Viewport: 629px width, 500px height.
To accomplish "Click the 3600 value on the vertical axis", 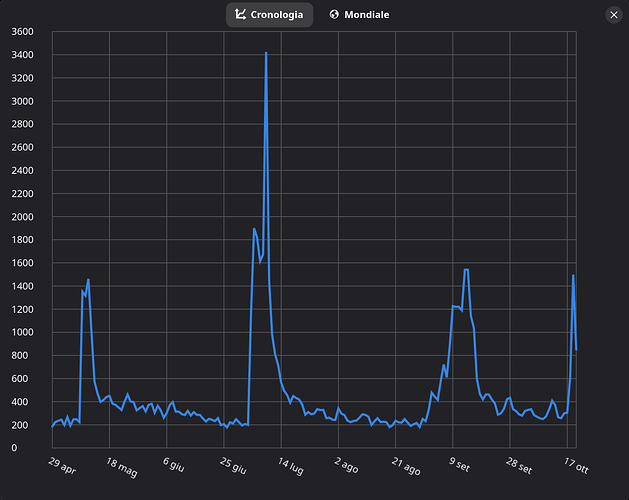I will click(21, 32).
